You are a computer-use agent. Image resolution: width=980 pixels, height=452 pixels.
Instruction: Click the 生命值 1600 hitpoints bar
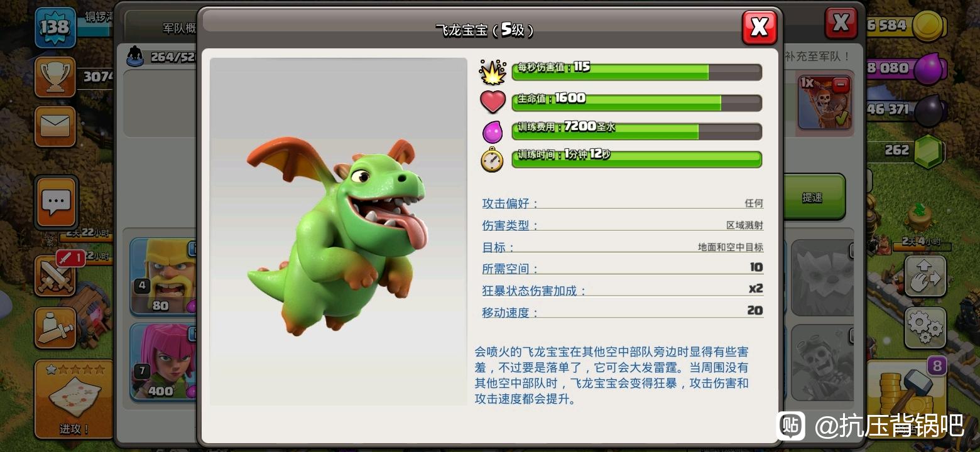coord(637,102)
